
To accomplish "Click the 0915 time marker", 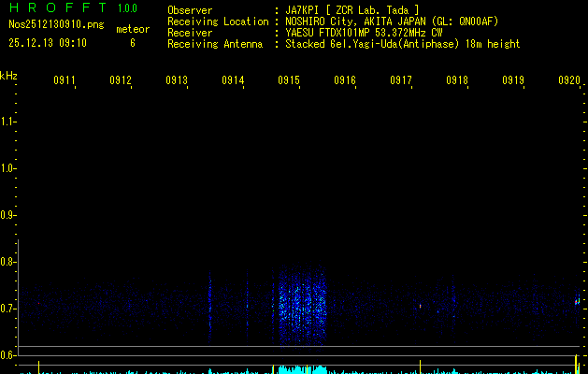I will (289, 81).
